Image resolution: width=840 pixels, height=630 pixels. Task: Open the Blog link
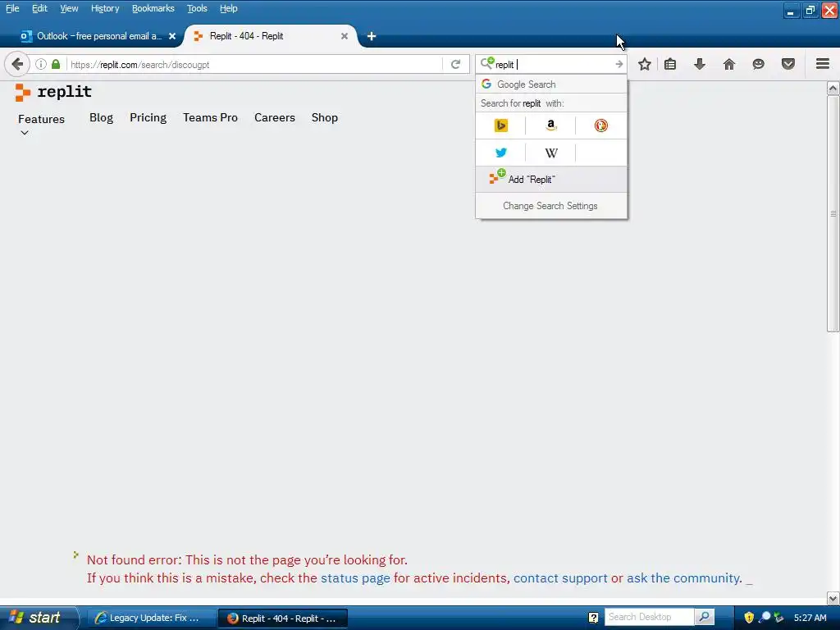click(x=101, y=117)
